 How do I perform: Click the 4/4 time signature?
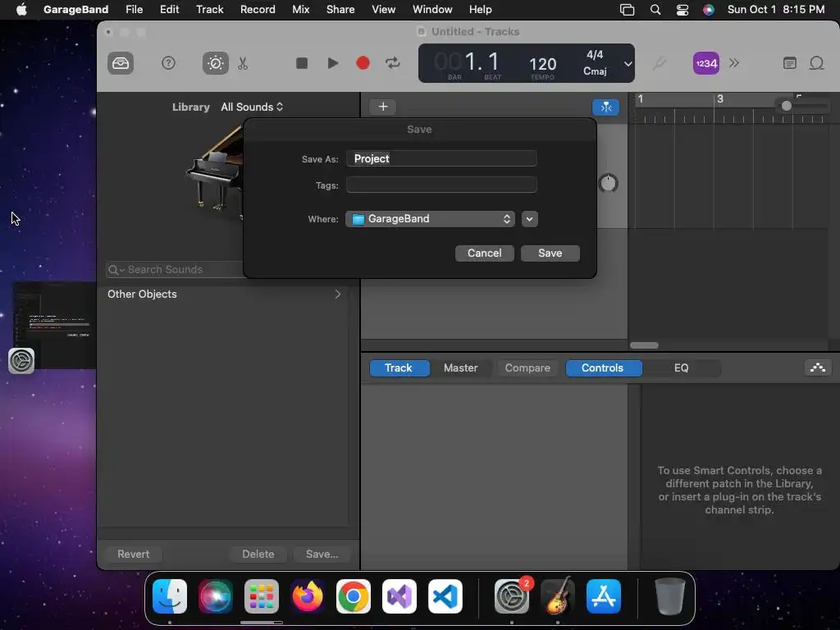tap(595, 55)
